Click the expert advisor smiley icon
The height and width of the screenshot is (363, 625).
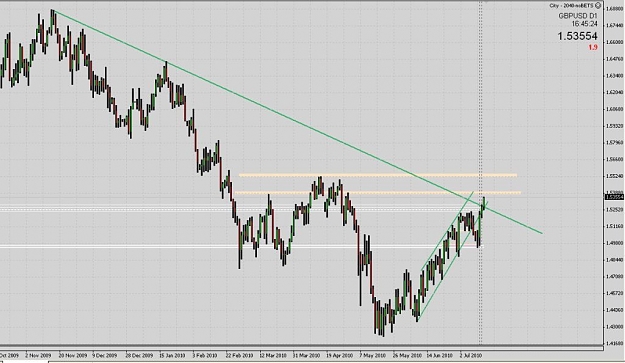[x=597, y=6]
